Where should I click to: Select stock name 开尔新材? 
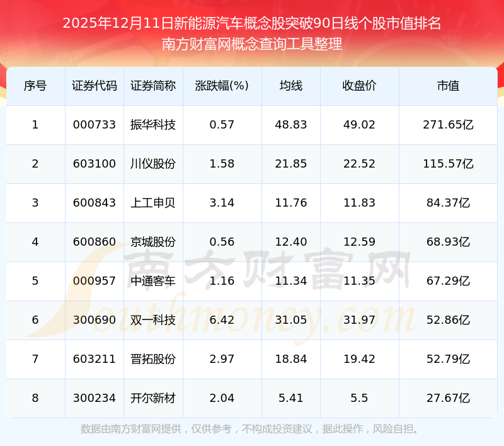(x=153, y=398)
